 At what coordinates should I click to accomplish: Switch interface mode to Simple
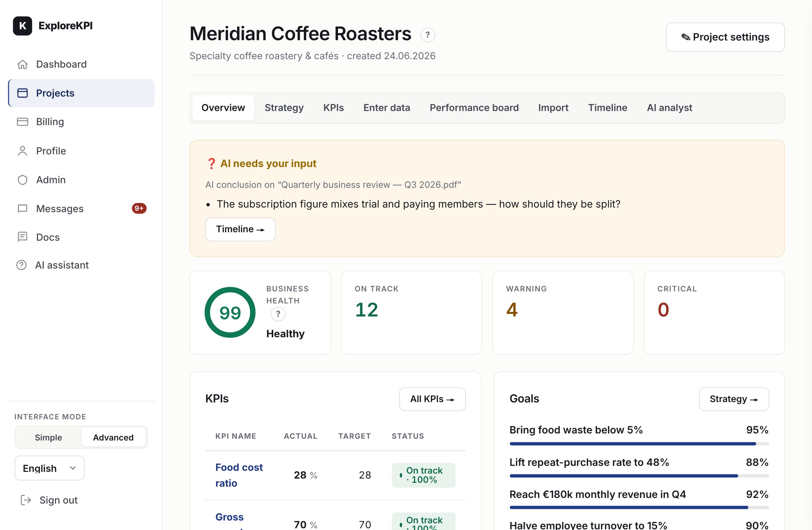point(48,437)
